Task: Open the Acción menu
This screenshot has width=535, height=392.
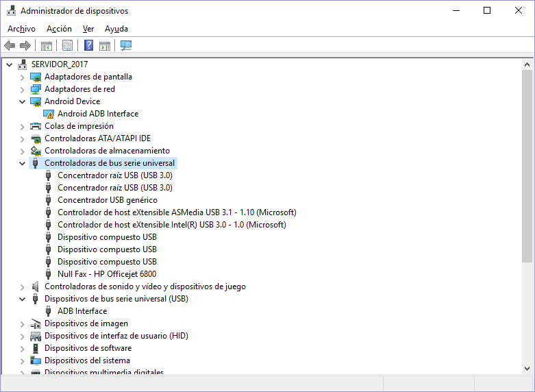Action: click(59, 29)
